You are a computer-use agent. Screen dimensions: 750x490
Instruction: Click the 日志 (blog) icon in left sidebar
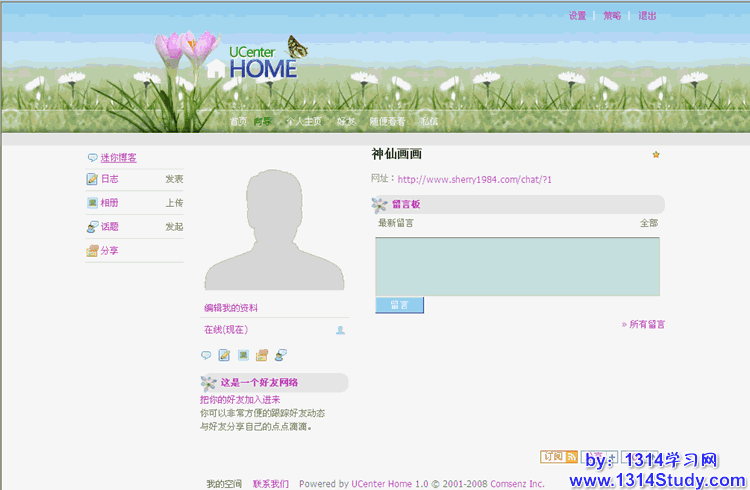(x=92, y=179)
